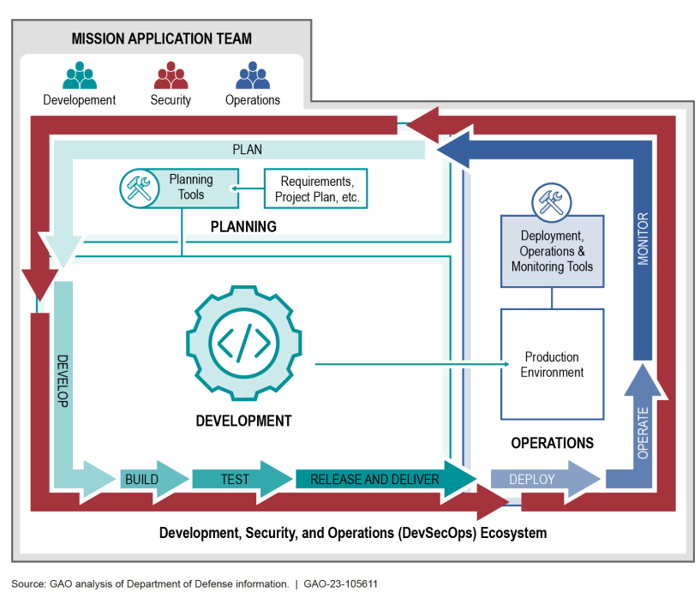Click the BUILD arrow

[x=154, y=479]
